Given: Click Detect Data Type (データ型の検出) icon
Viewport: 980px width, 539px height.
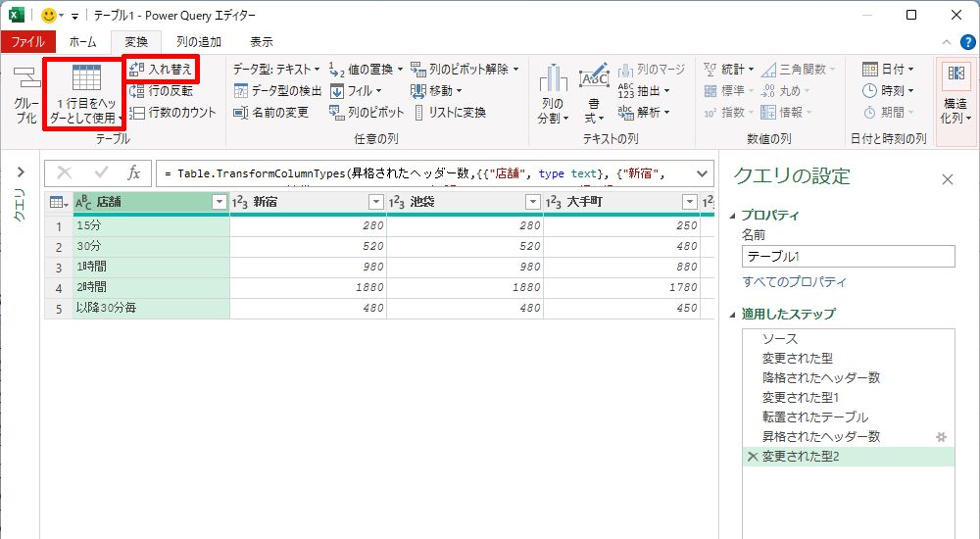Looking at the screenshot, I should tap(241, 90).
